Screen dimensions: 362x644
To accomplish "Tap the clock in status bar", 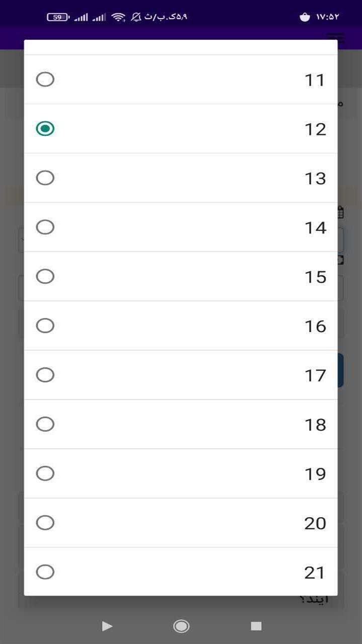I will click(328, 17).
